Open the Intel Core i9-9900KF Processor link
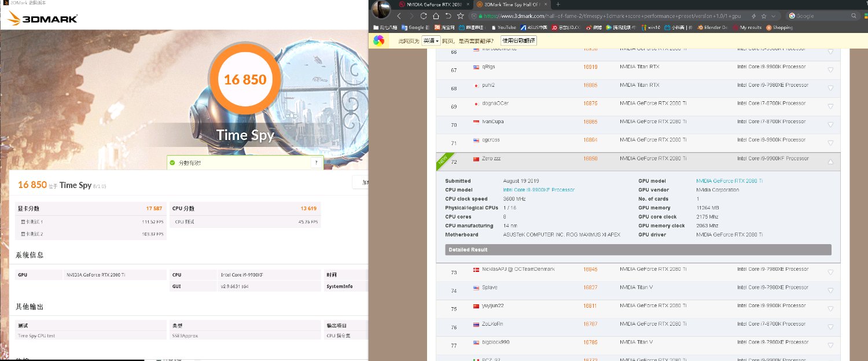This screenshot has height=361, width=868. click(539, 190)
